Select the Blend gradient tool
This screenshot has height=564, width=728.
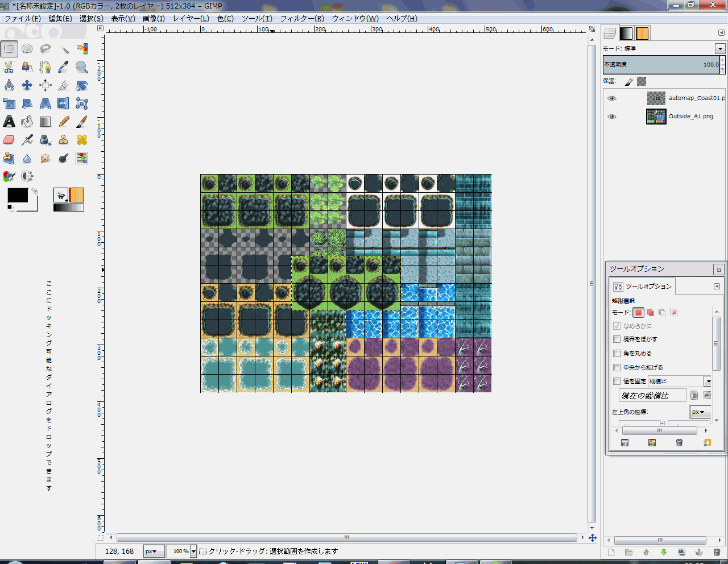click(x=45, y=122)
